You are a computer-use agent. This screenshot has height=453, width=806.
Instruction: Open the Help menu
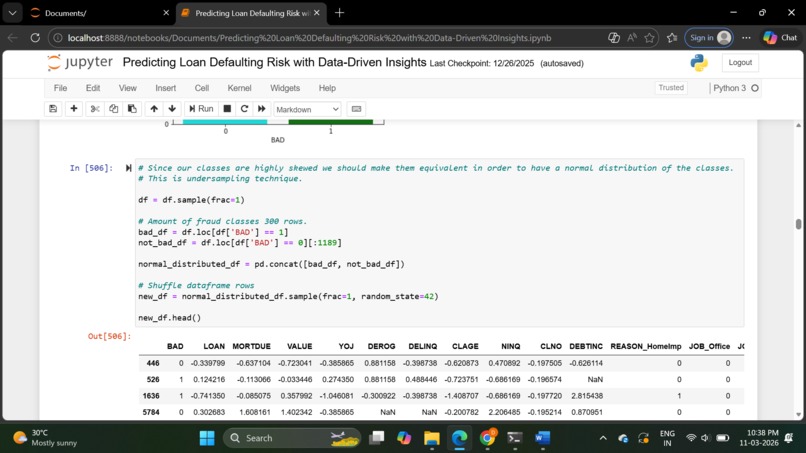click(327, 88)
